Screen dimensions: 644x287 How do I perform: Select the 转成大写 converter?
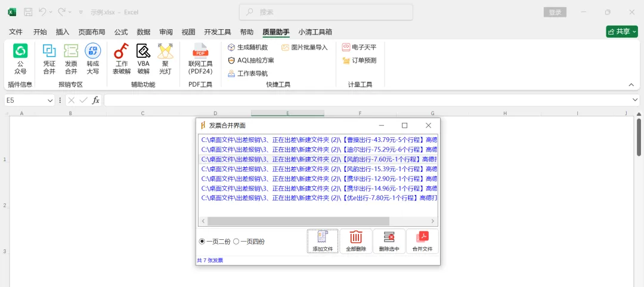click(93, 59)
